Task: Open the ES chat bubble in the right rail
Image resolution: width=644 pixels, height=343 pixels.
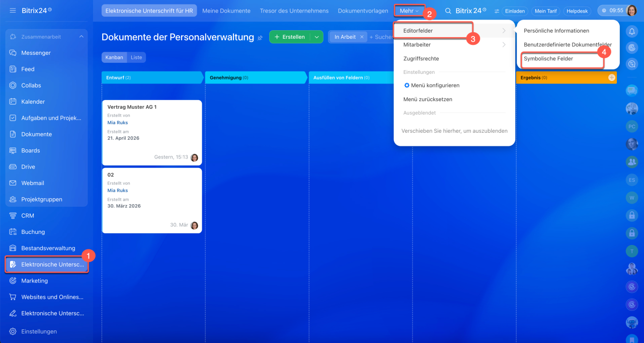Action: pyautogui.click(x=632, y=180)
